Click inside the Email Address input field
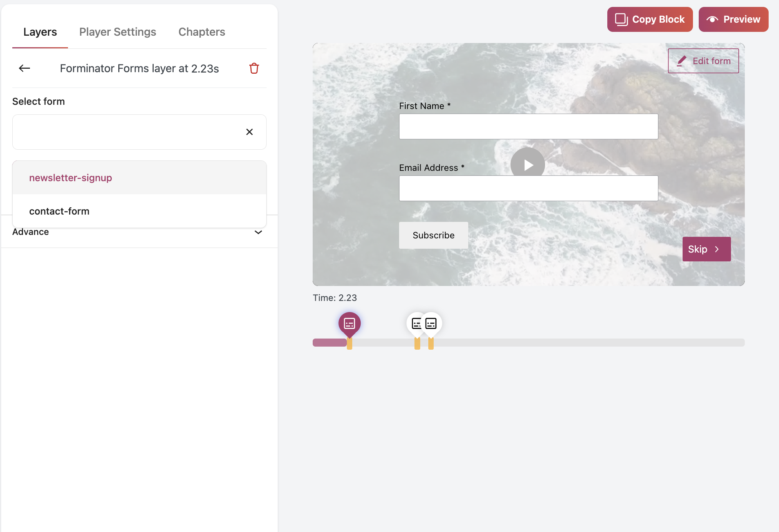The image size is (779, 532). click(x=528, y=188)
